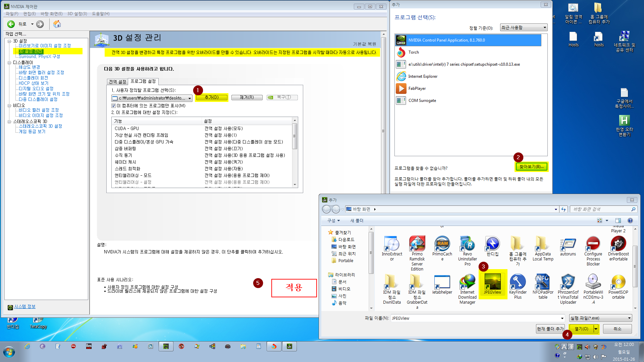Toggle 'show only programs on this computer' checkbox
The width and height of the screenshot is (644, 362).
click(113, 106)
